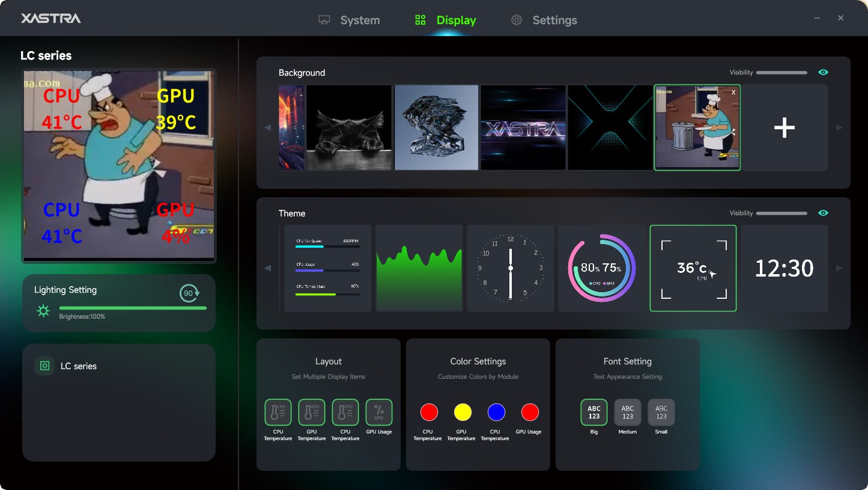Adjust the Background Visibility slider
868x490 pixels.
(x=782, y=73)
